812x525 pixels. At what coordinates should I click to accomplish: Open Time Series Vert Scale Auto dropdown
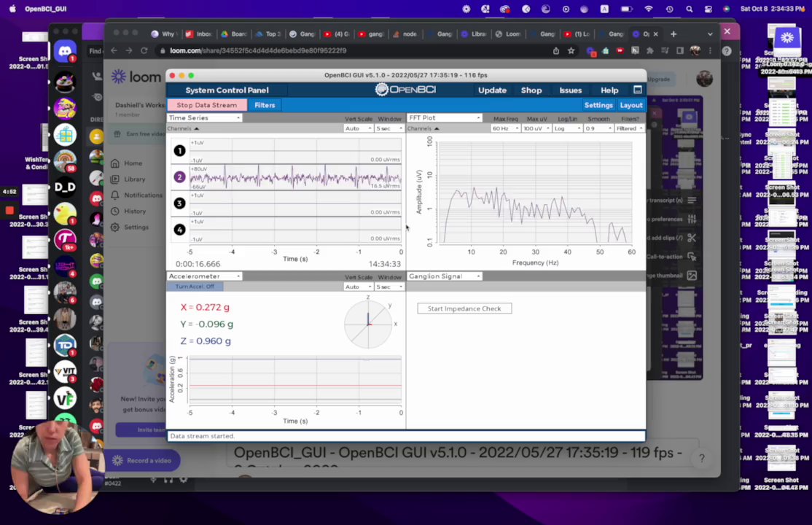click(x=358, y=128)
